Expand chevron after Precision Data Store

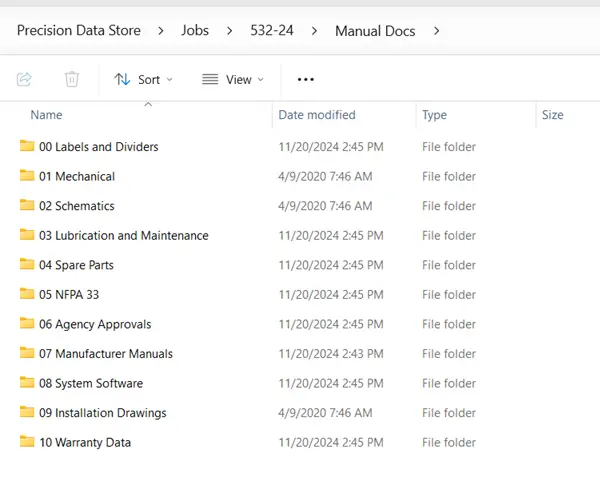tap(161, 31)
